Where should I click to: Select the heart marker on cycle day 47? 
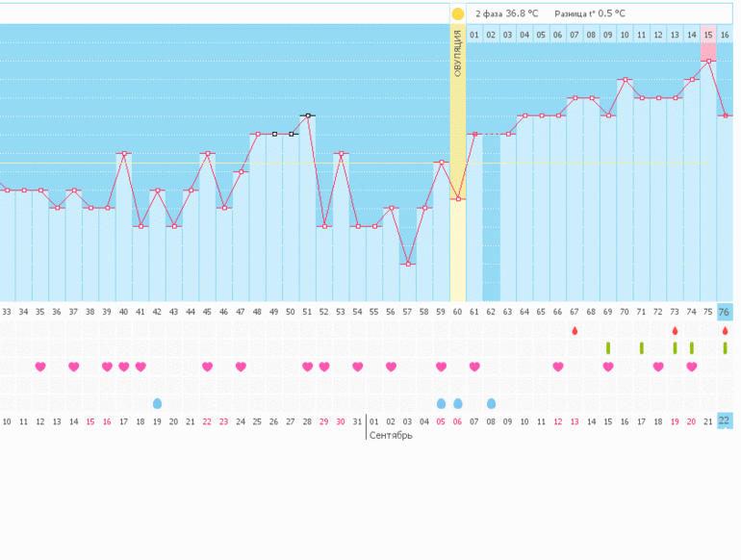241,367
